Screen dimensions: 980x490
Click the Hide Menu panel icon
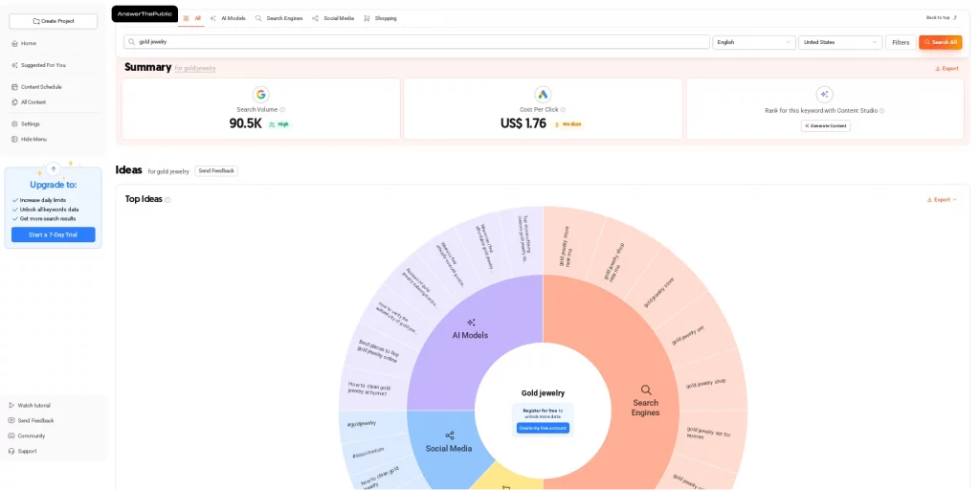(x=14, y=140)
